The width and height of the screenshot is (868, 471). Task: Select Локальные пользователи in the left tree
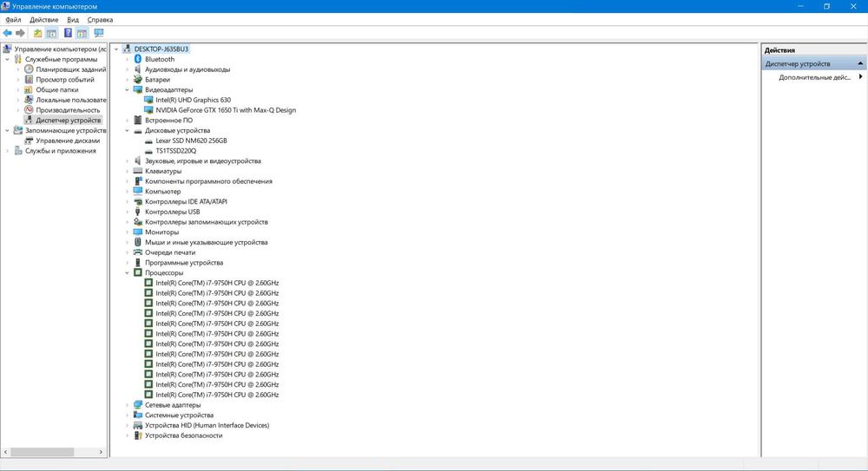71,100
